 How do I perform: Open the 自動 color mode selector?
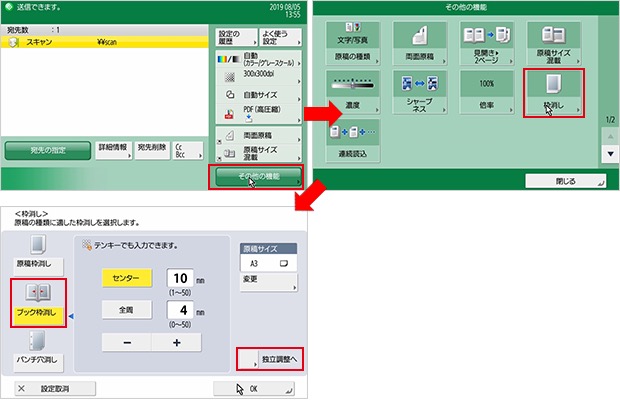point(254,59)
